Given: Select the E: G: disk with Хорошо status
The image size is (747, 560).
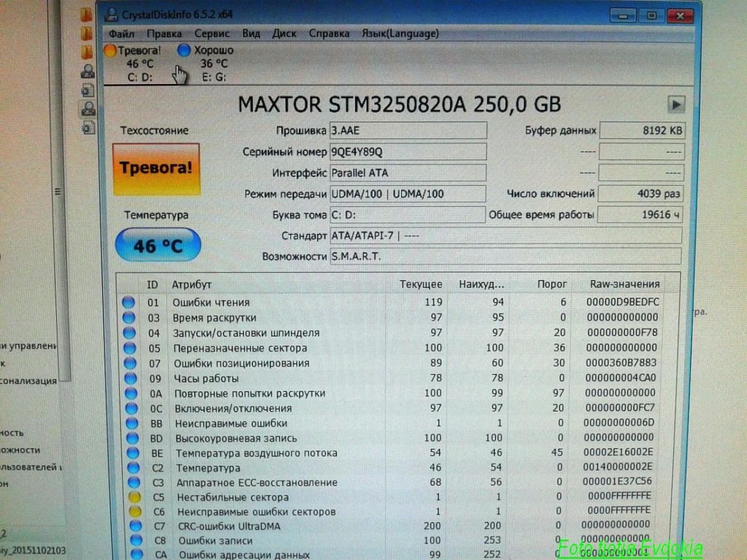Looking at the screenshot, I should coord(207,63).
